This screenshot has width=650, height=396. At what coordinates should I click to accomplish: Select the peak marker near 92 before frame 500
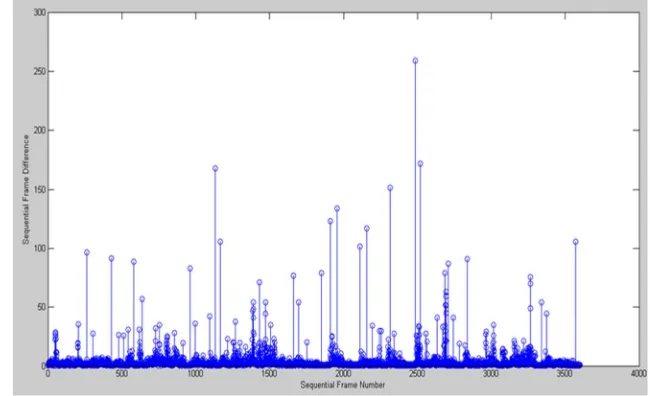click(112, 258)
